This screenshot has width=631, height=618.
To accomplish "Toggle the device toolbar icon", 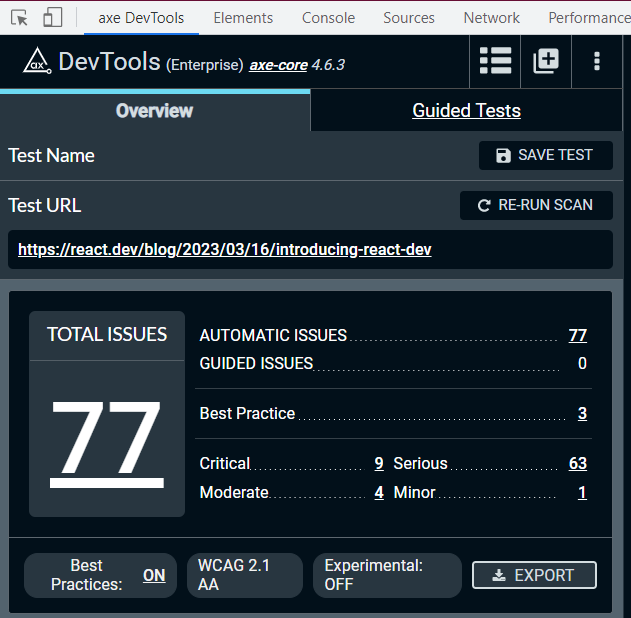I will click(53, 18).
